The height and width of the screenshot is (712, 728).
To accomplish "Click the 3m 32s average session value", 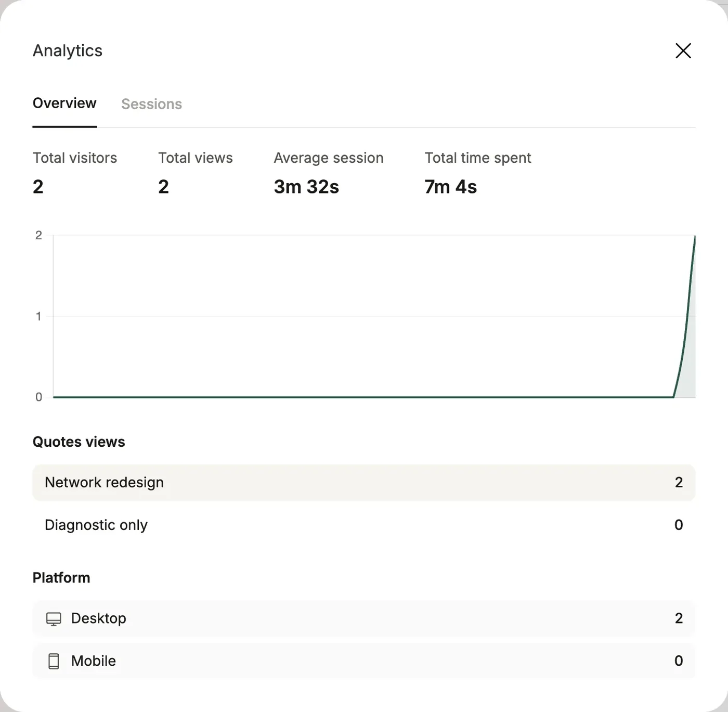I will pyautogui.click(x=306, y=187).
